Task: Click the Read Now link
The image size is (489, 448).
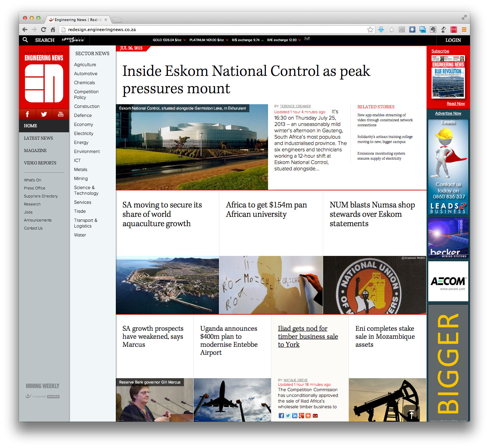Action: 456,104
